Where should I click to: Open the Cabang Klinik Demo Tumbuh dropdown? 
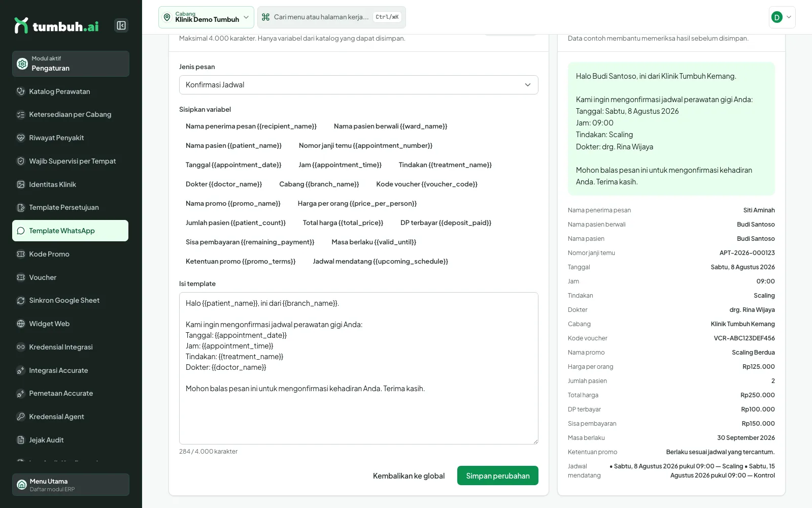click(x=206, y=17)
